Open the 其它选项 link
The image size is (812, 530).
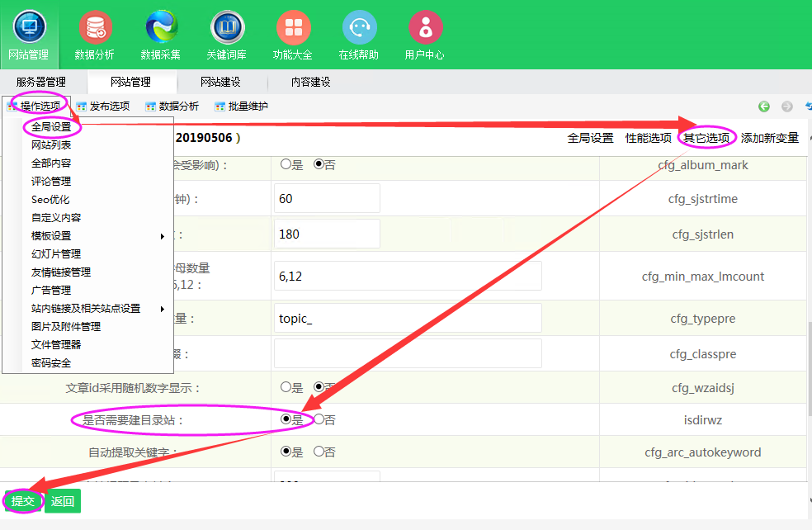click(706, 138)
